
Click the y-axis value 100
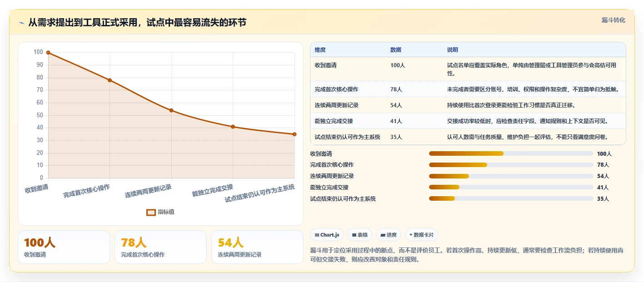tap(38, 52)
